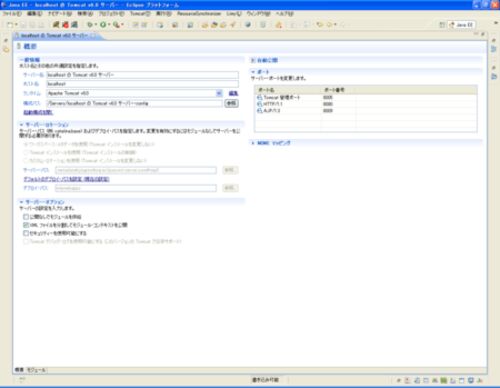Click into the サーバー名 field
The width and height of the screenshot is (500, 388).
(x=142, y=75)
